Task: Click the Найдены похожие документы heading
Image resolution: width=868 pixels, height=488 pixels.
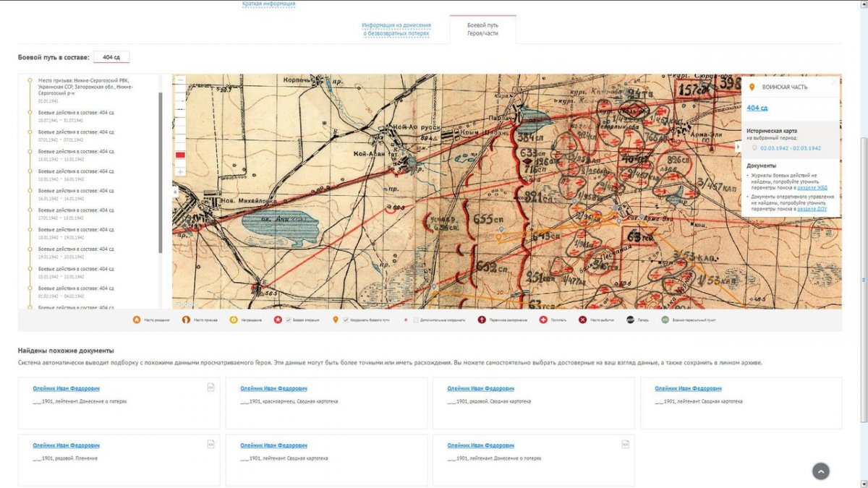Action: click(66, 351)
